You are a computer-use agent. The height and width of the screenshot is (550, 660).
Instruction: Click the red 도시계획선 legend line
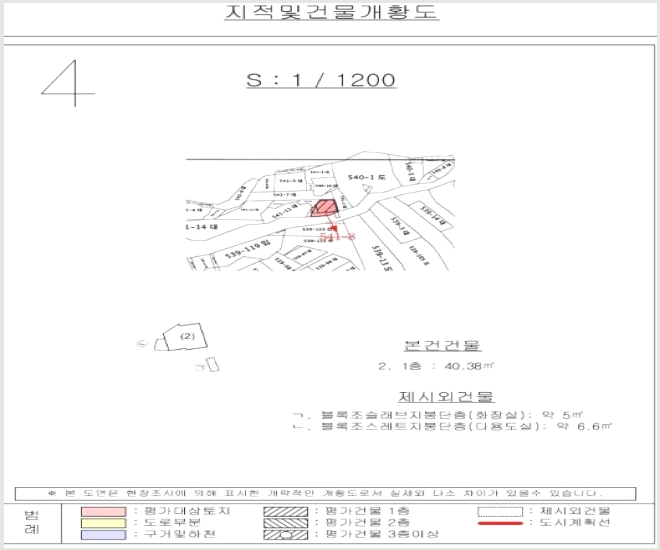[500, 523]
